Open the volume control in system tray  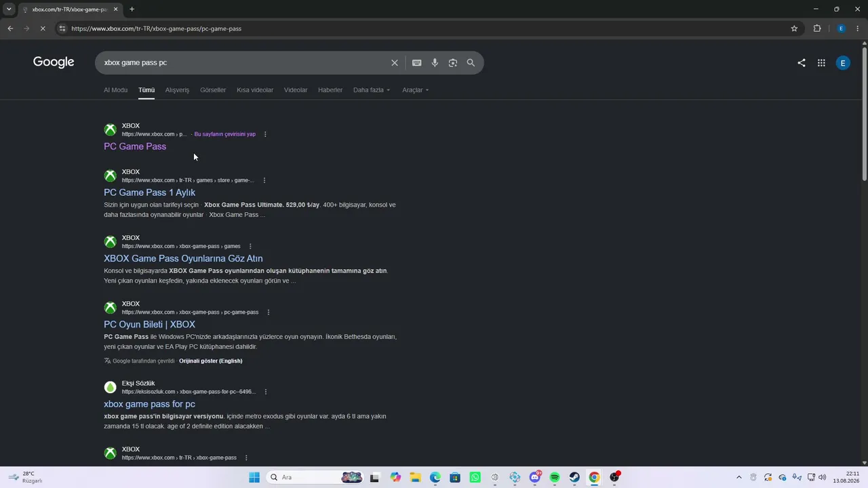click(x=823, y=477)
